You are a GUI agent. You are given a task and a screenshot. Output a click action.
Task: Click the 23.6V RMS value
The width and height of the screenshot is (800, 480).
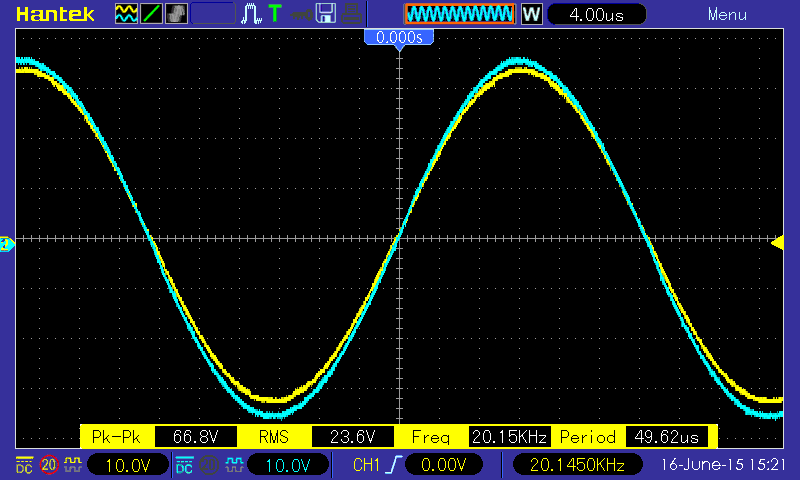coord(353,437)
